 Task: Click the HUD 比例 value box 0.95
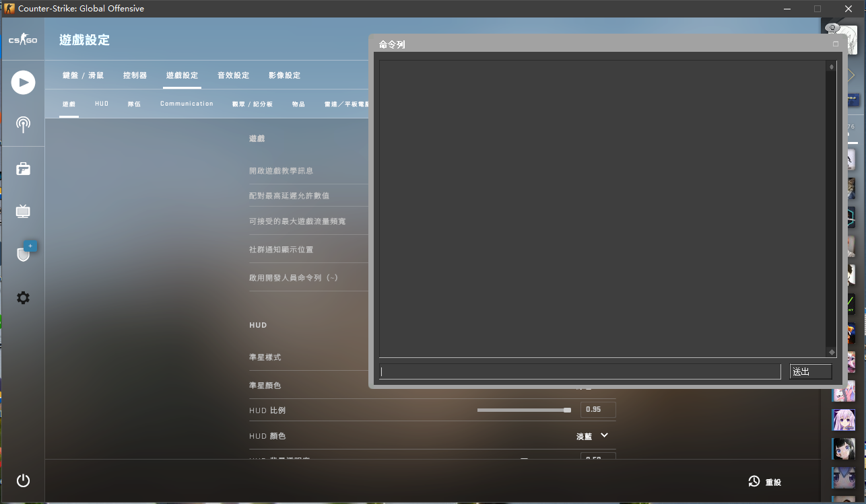pos(597,410)
